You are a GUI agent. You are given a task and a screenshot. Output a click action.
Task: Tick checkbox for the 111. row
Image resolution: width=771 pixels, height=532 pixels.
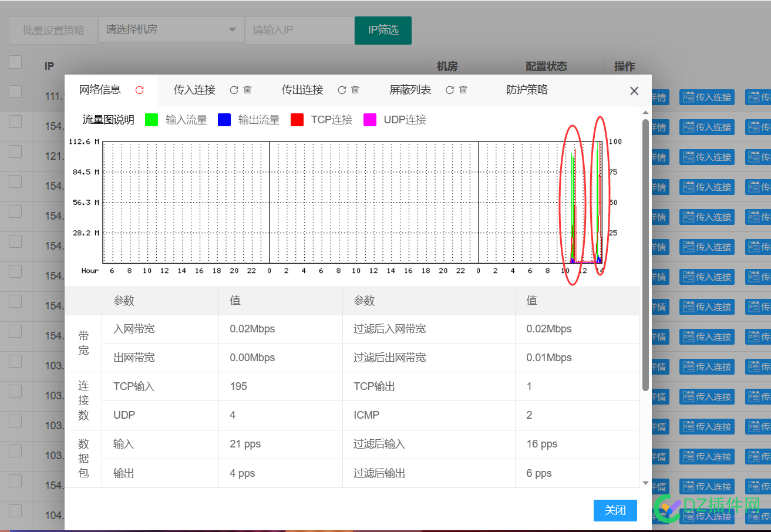point(15,92)
